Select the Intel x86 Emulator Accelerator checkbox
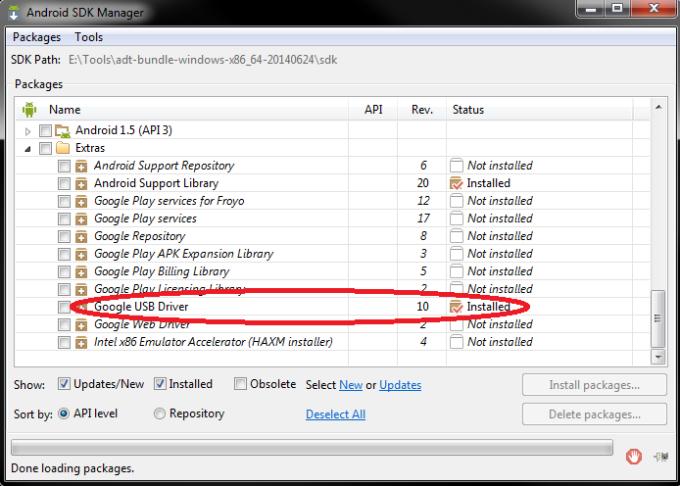 point(64,342)
